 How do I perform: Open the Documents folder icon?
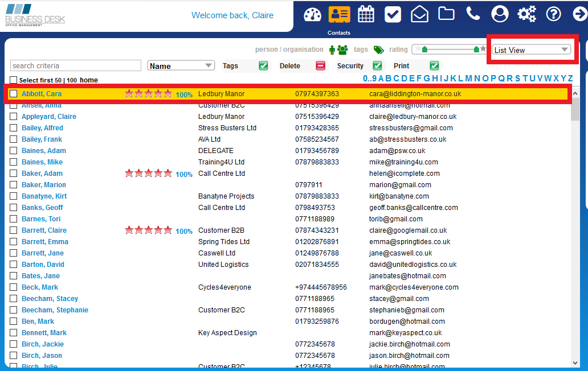[x=446, y=14]
